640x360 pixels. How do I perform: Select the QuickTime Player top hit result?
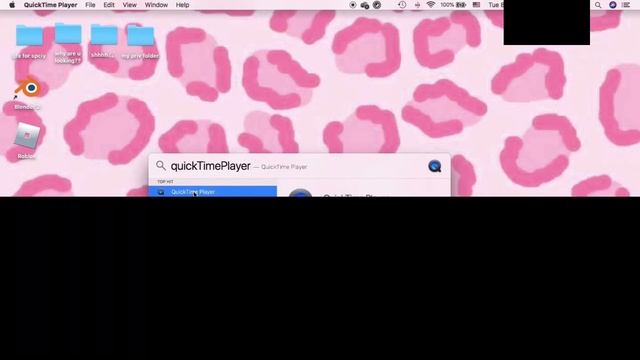(213, 191)
